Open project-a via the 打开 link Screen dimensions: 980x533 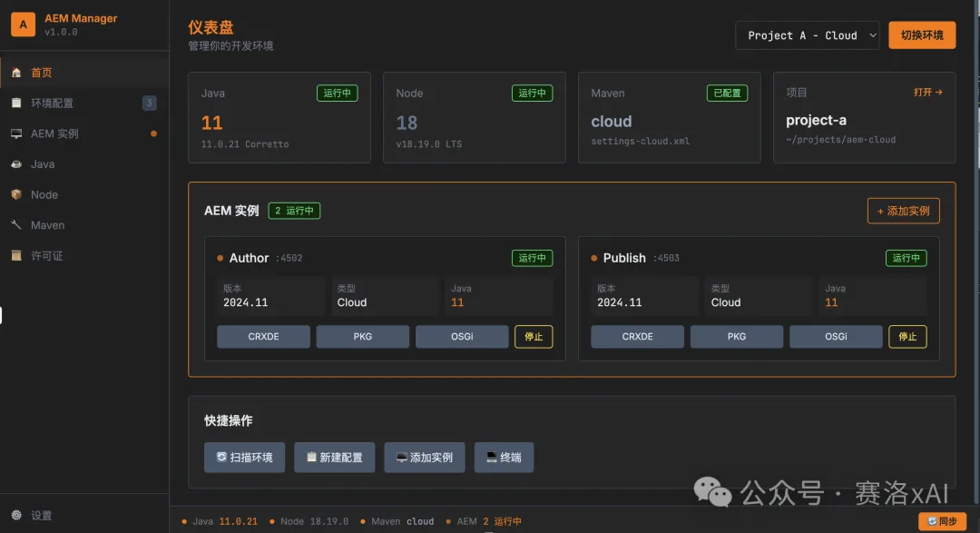tap(927, 93)
